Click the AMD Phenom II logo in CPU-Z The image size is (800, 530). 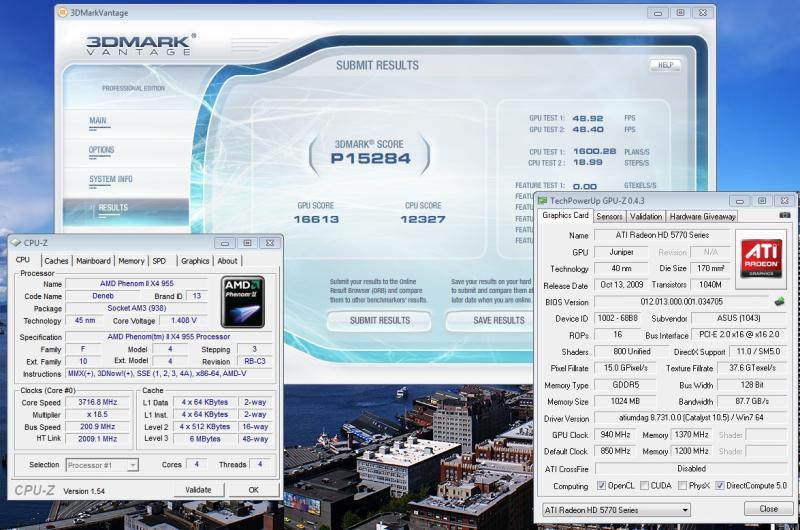pyautogui.click(x=242, y=301)
